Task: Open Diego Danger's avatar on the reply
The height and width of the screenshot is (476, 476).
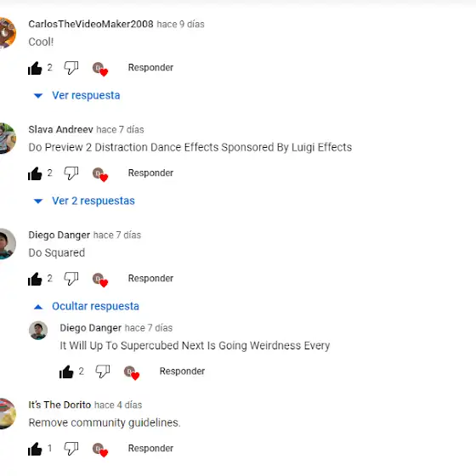Action: 38,331
